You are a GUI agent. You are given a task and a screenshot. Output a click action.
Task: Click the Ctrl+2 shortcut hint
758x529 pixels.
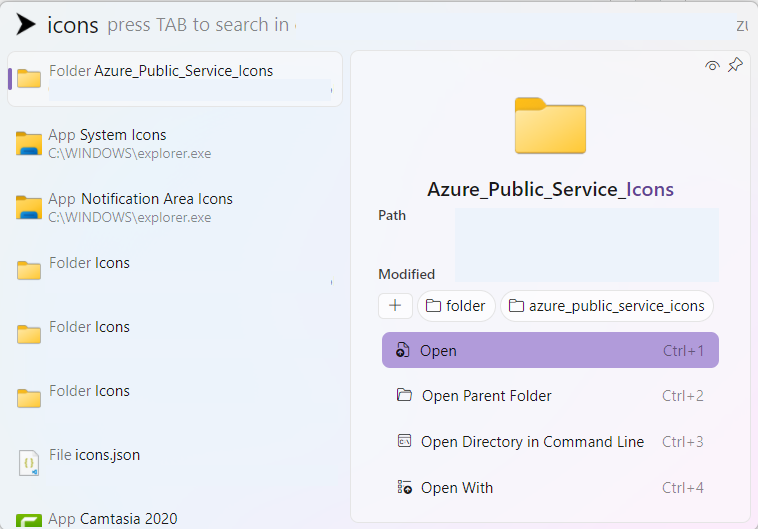tap(683, 396)
